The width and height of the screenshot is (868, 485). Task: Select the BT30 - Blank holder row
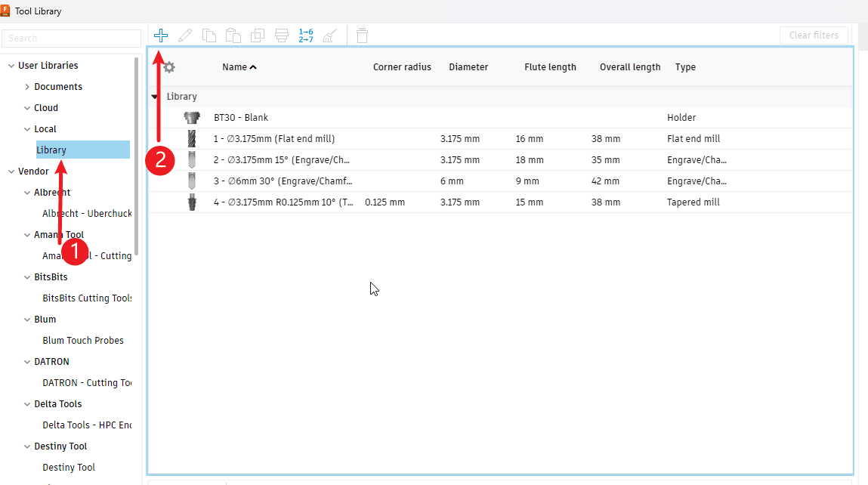[241, 118]
